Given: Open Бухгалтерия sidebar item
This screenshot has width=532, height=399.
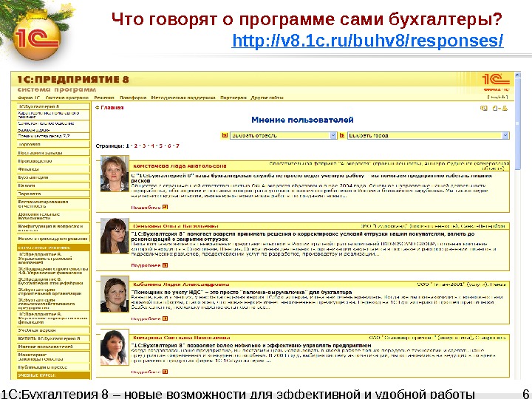Looking at the screenshot, I should [54, 177].
